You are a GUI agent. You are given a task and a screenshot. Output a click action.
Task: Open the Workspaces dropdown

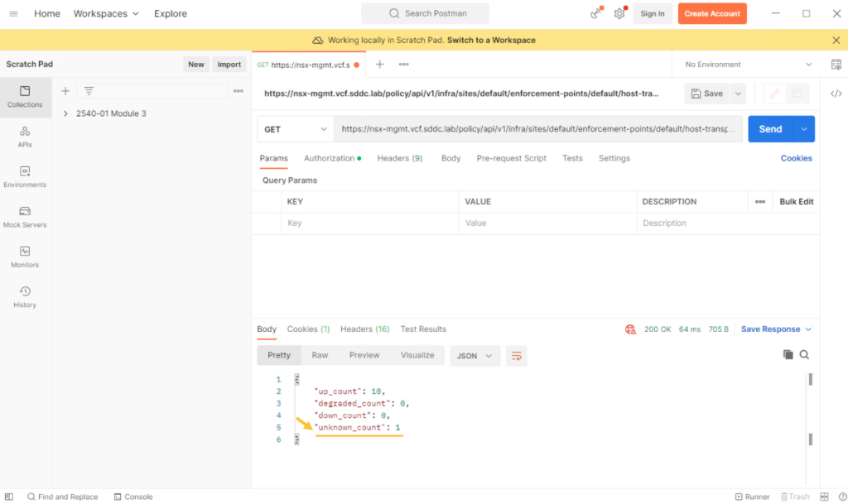click(106, 13)
